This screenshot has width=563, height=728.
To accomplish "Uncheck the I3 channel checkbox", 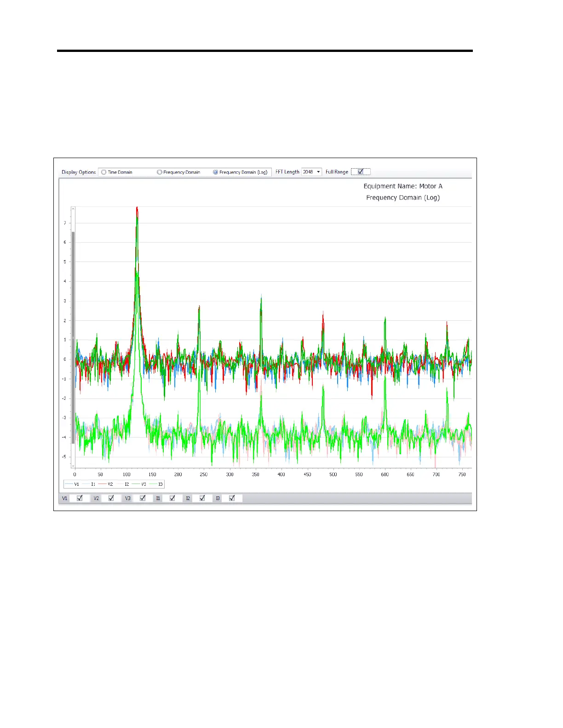I will [232, 498].
